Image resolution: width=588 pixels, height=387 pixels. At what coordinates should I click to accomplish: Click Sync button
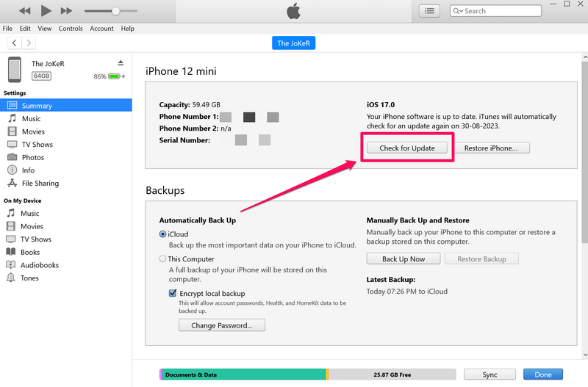490,375
